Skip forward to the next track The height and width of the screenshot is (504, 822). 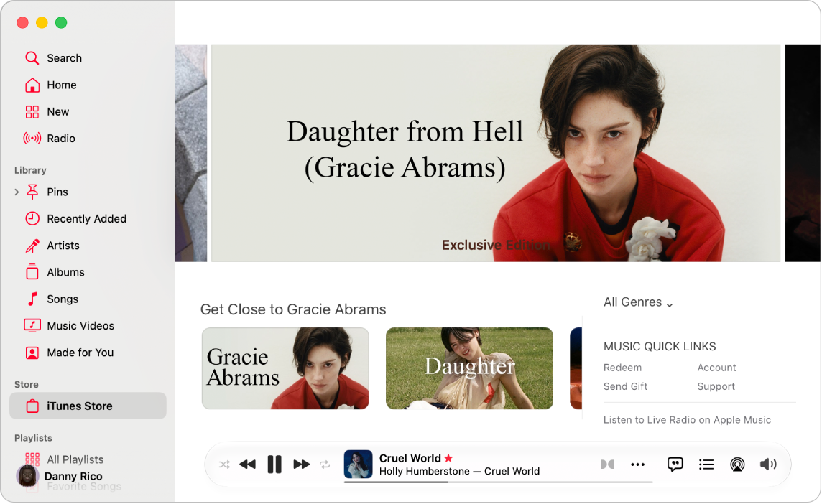pyautogui.click(x=302, y=465)
